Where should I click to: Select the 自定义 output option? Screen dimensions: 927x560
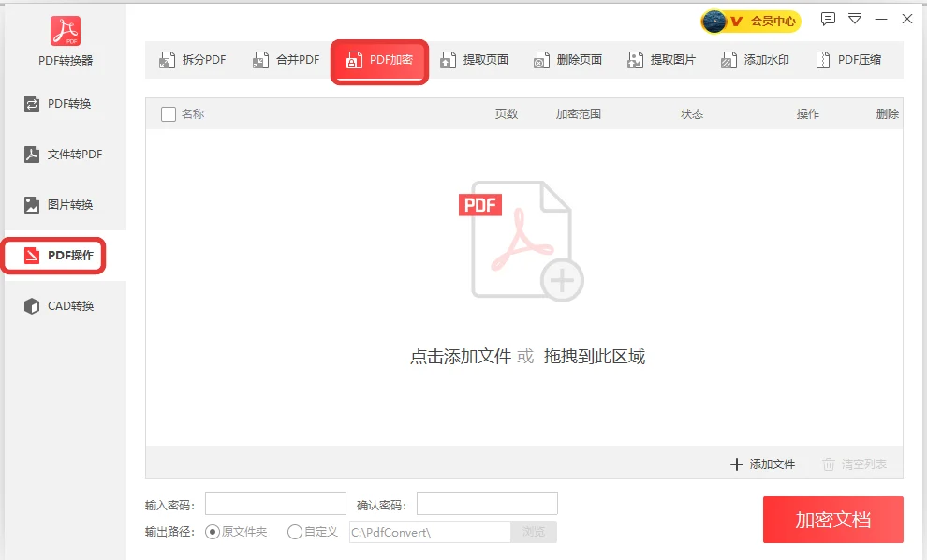point(313,532)
